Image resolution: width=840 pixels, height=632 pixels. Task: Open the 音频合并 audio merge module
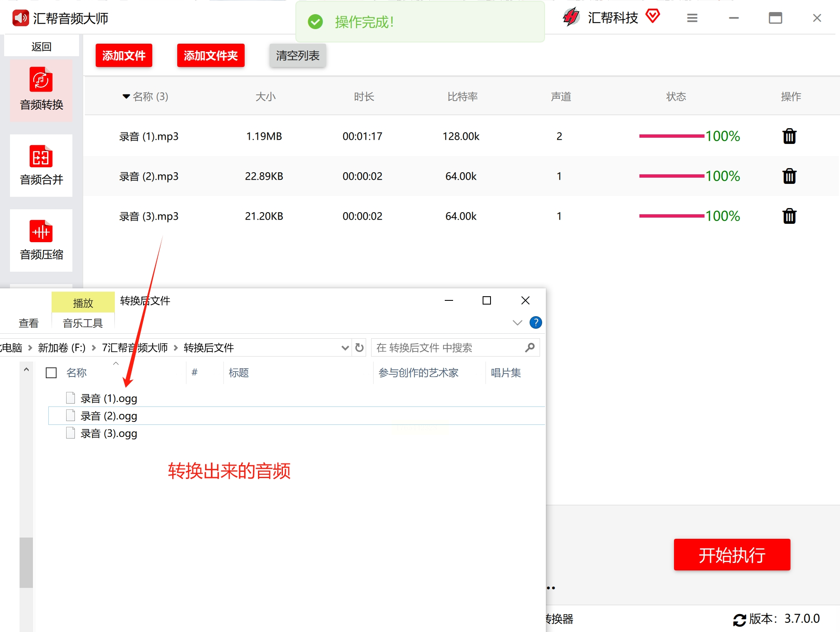pos(41,165)
